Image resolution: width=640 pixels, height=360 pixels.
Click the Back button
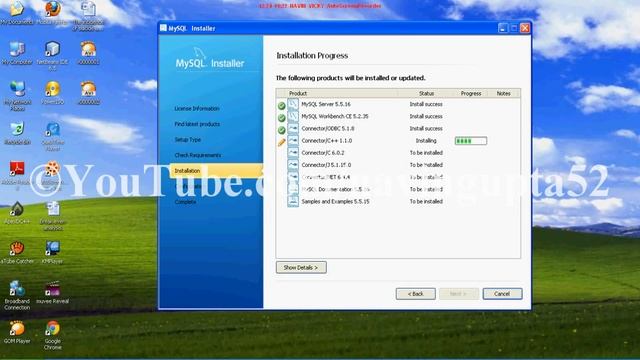[x=416, y=294]
